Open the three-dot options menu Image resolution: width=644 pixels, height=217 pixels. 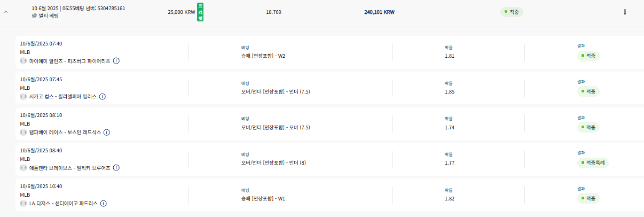point(625,12)
